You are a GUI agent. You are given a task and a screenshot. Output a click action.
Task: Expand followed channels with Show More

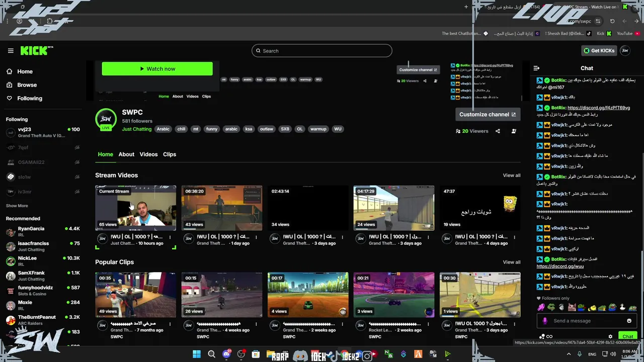17,206
